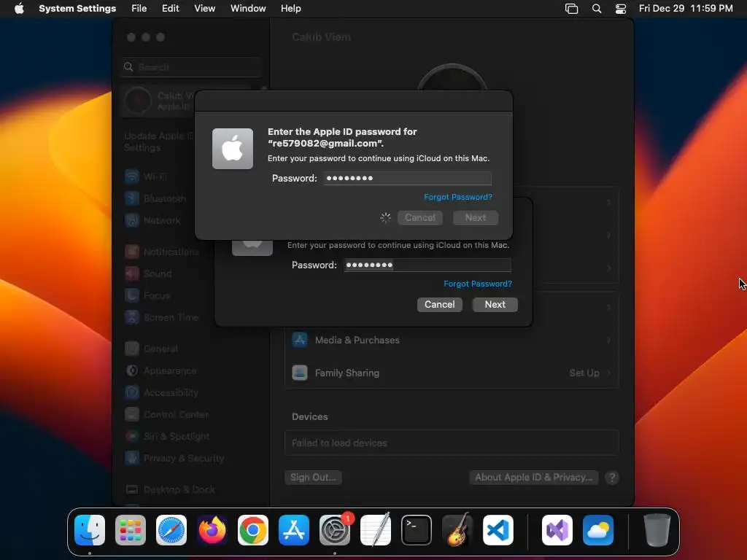747x560 pixels.
Task: Click About Apple ID & Privacy… button
Action: point(533,477)
